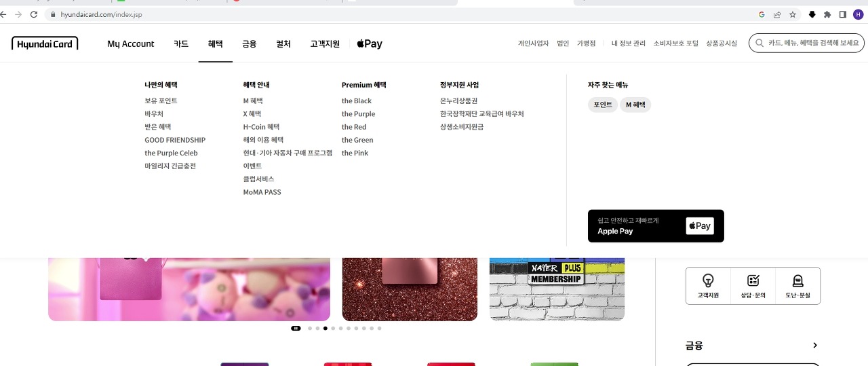Open 상생소비지원금 item
The image size is (868, 366).
click(462, 127)
